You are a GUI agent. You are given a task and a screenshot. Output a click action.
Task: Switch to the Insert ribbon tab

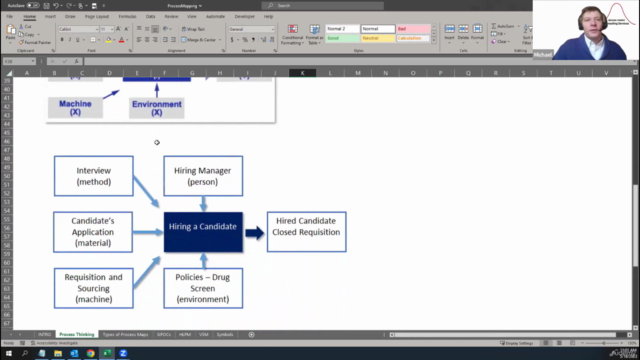click(x=50, y=17)
